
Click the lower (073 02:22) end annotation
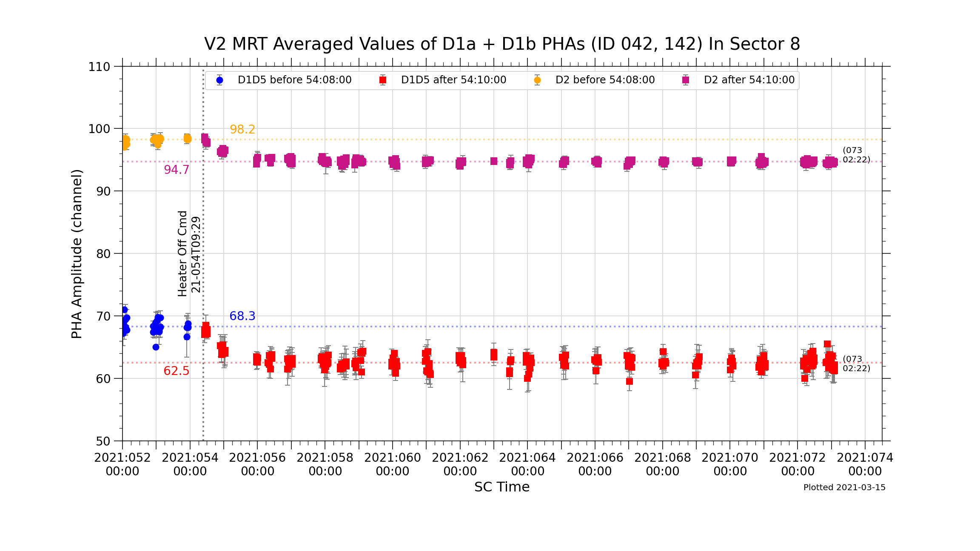[x=856, y=364]
